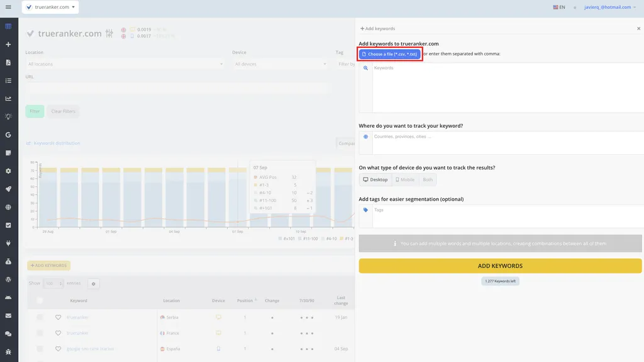Open the sticky note sidebar icon
The width and height of the screenshot is (644, 362).
tap(8, 153)
